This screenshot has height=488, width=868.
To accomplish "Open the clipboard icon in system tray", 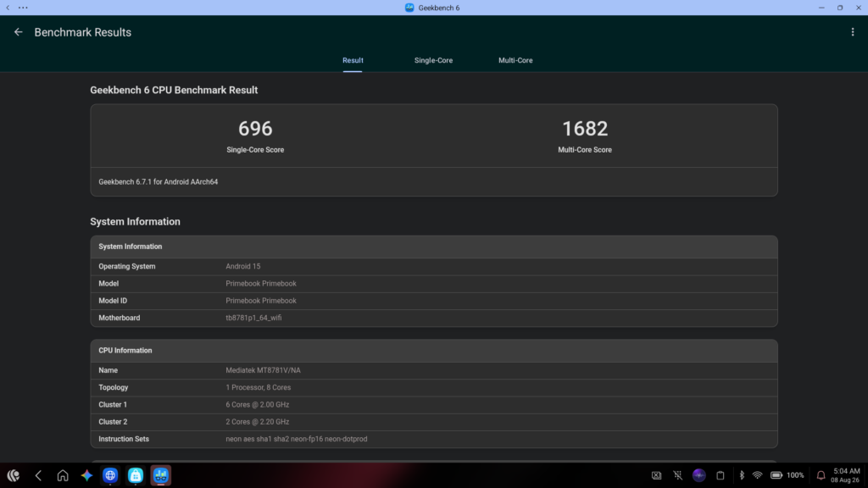I will pos(721,475).
